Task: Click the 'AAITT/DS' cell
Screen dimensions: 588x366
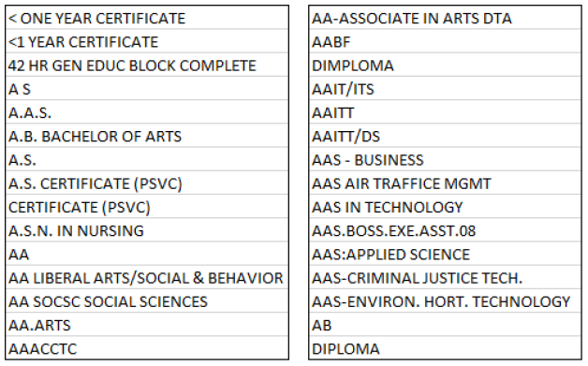Action: [x=445, y=136]
